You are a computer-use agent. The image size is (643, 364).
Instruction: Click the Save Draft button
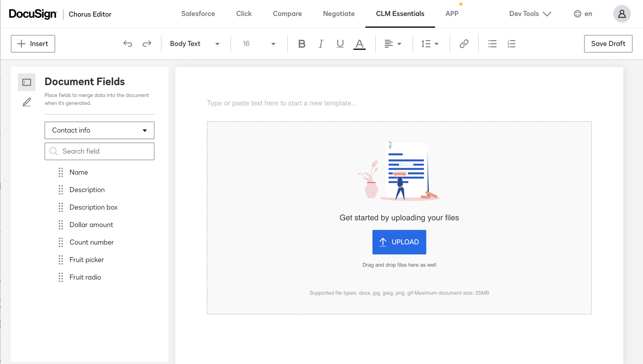[608, 43]
